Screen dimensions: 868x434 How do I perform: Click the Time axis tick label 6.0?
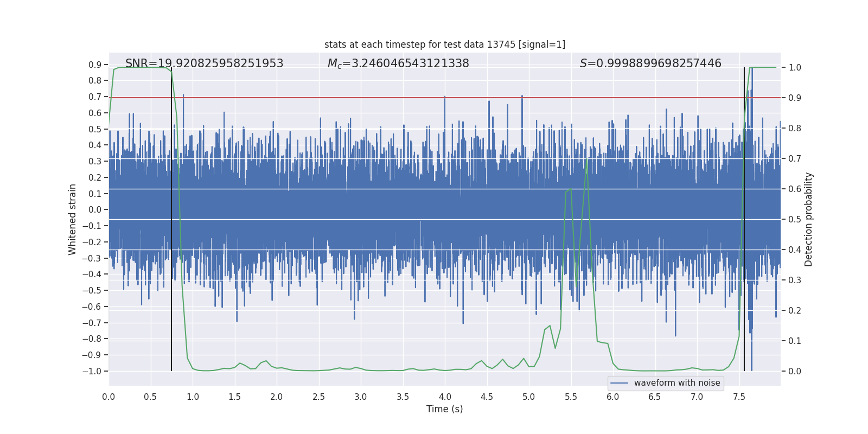(x=613, y=397)
